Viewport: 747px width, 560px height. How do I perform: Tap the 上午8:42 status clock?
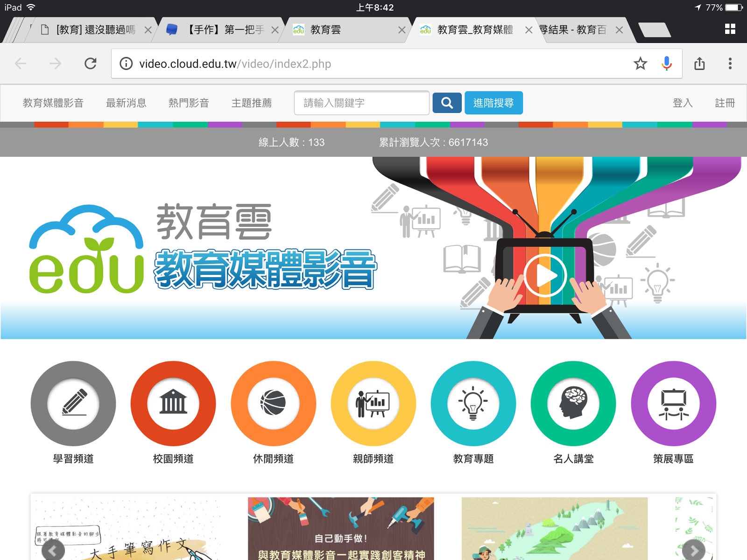(x=375, y=7)
